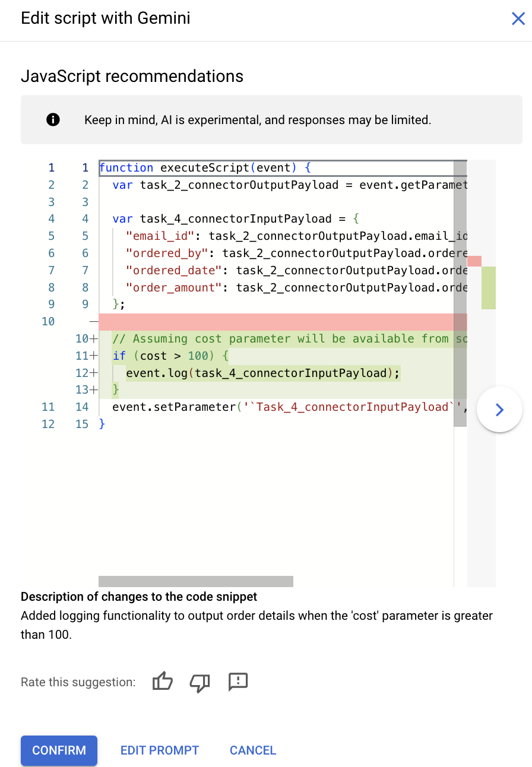Close the Edit script with Gemini dialog
The width and height of the screenshot is (532, 767).
click(518, 18)
